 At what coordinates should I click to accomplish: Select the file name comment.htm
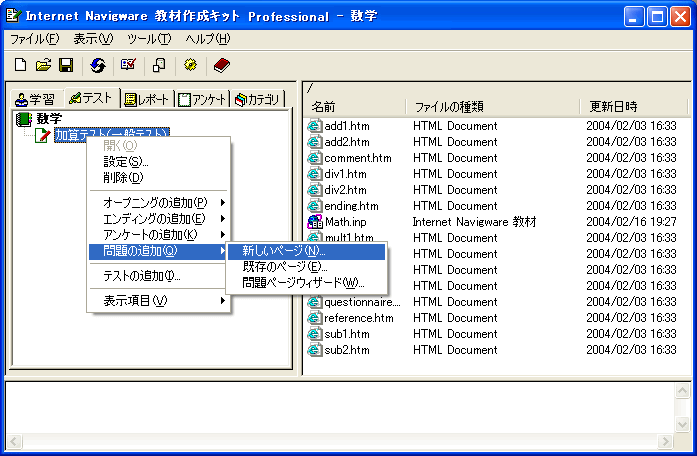point(358,158)
